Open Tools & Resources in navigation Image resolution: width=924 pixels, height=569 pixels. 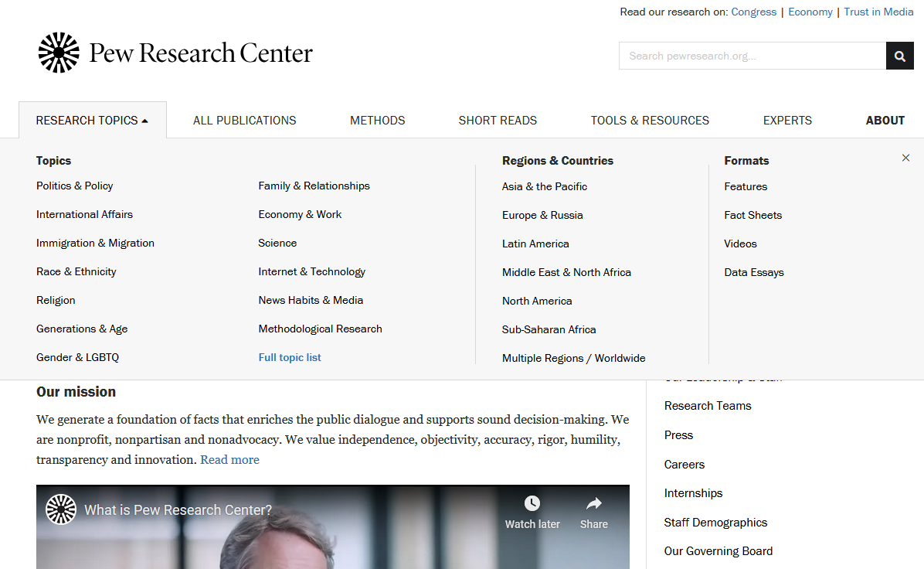(650, 121)
